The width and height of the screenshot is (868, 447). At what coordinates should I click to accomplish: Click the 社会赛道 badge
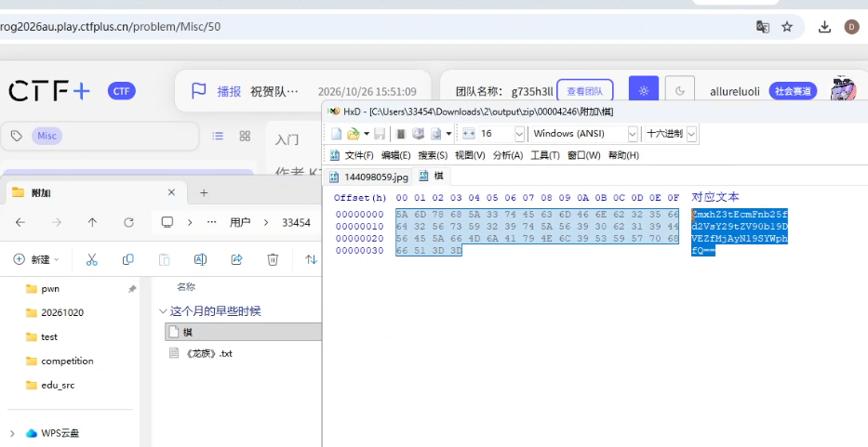(793, 91)
